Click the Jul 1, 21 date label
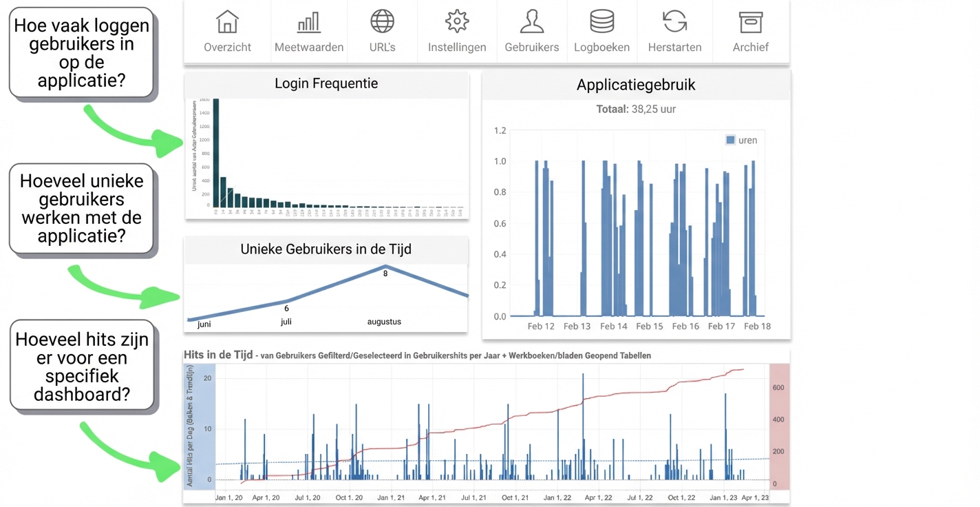This screenshot has width=980, height=507. [x=475, y=497]
